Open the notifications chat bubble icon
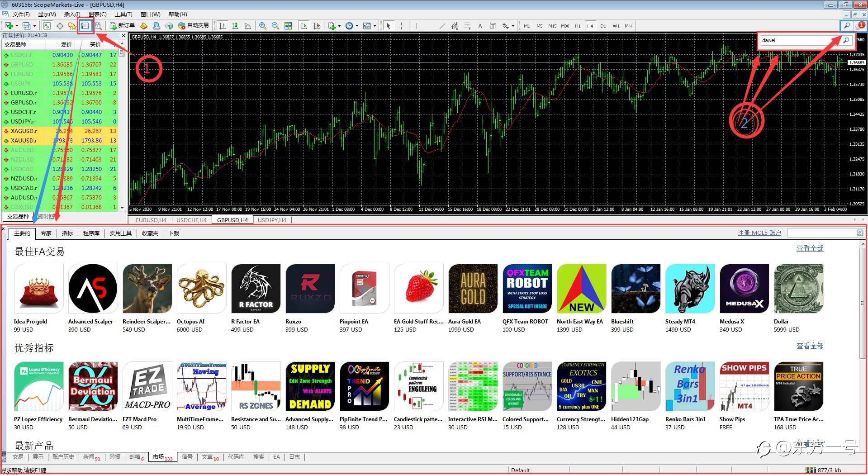The image size is (868, 475). [x=859, y=26]
